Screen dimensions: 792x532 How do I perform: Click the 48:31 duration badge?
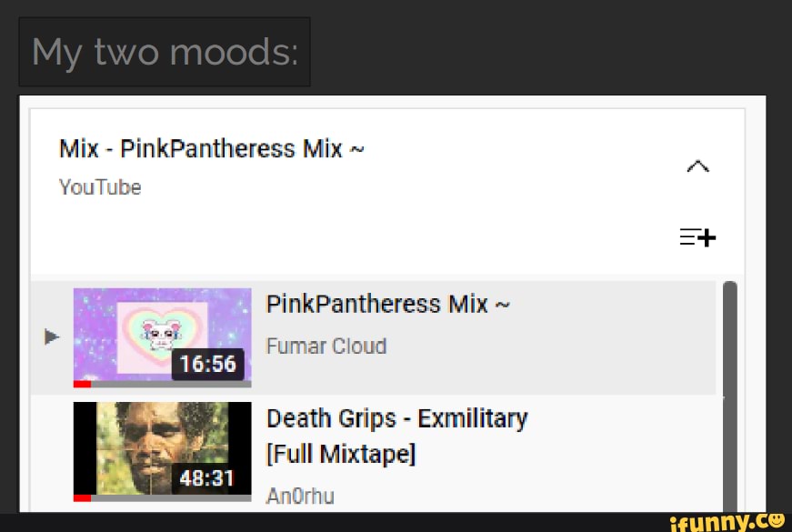[207, 478]
